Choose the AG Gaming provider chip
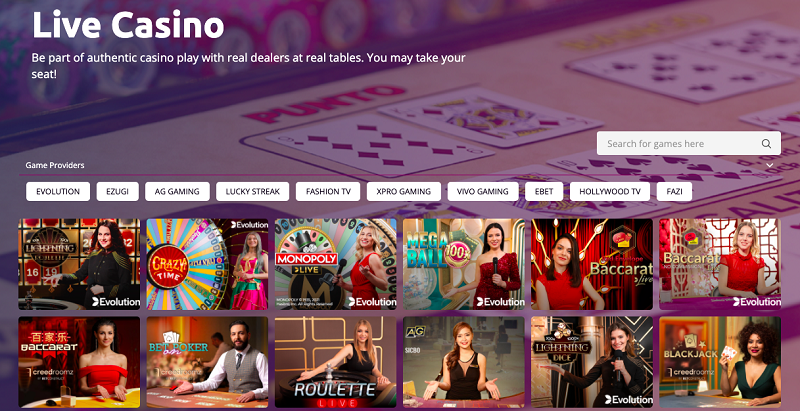The width and height of the screenshot is (800, 411). coord(177,192)
